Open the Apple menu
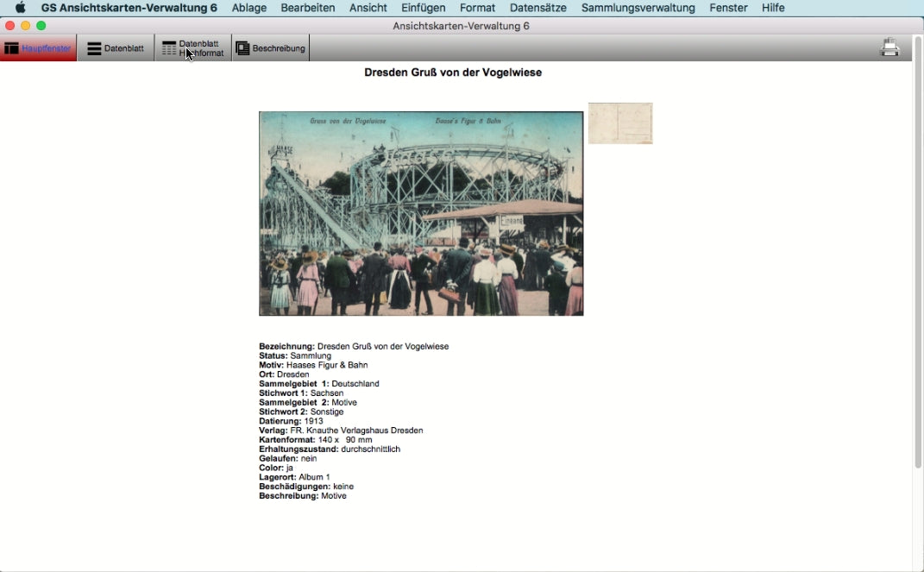 click(x=20, y=8)
